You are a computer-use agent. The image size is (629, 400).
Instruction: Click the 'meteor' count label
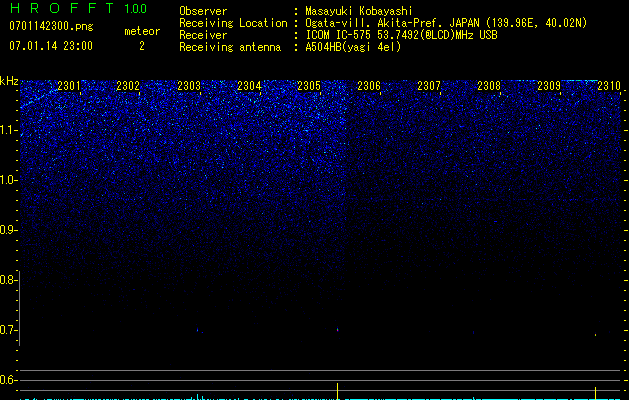[142, 31]
